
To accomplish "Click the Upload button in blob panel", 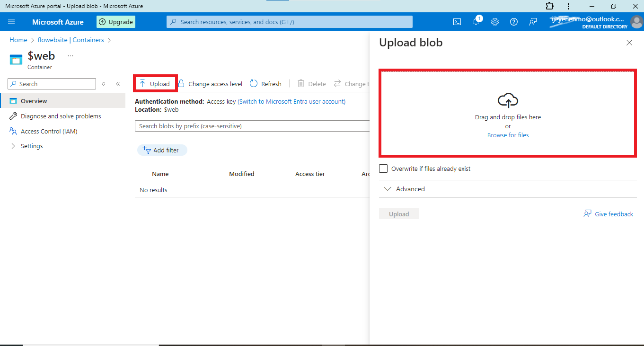I will point(399,214).
